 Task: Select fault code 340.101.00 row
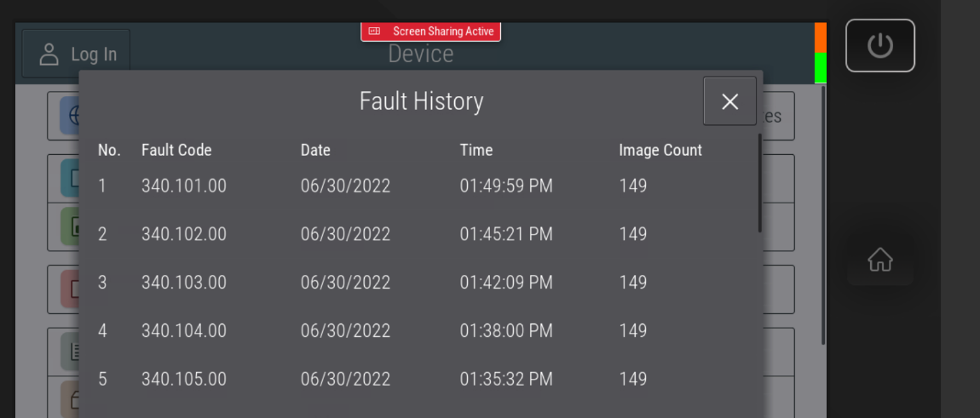point(184,186)
